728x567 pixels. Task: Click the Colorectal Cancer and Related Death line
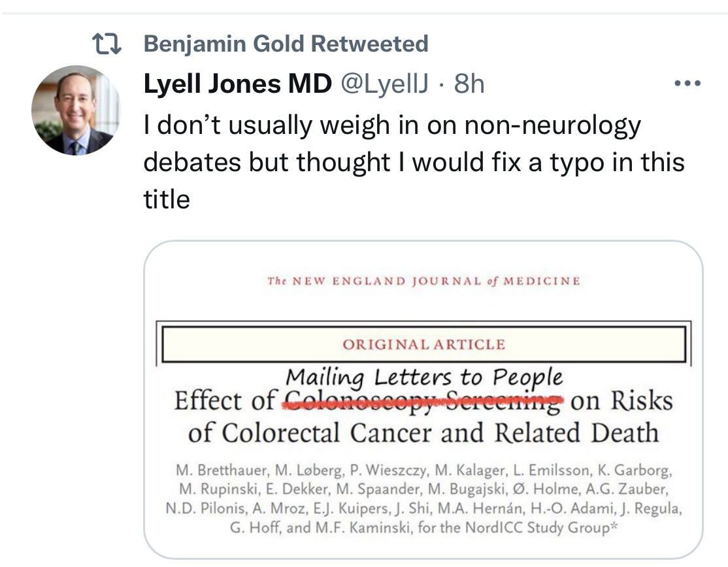423,433
